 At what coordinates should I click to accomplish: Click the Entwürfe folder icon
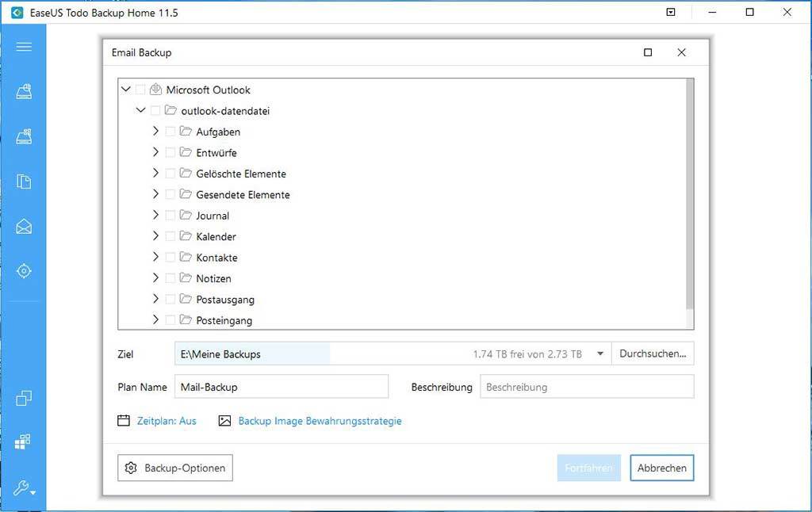point(186,152)
